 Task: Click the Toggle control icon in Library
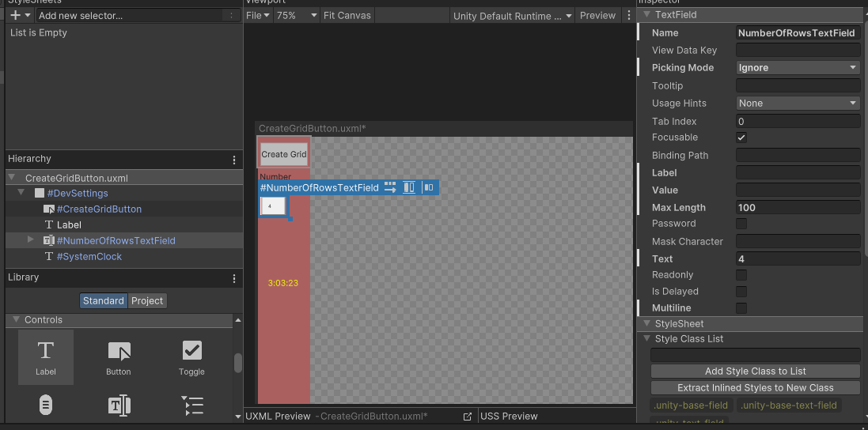(192, 350)
